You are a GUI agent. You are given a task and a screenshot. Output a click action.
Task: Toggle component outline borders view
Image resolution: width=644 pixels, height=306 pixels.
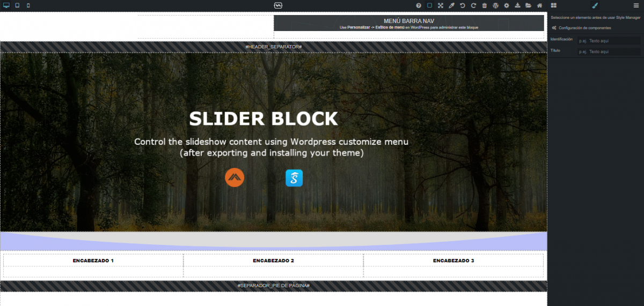[x=429, y=5]
